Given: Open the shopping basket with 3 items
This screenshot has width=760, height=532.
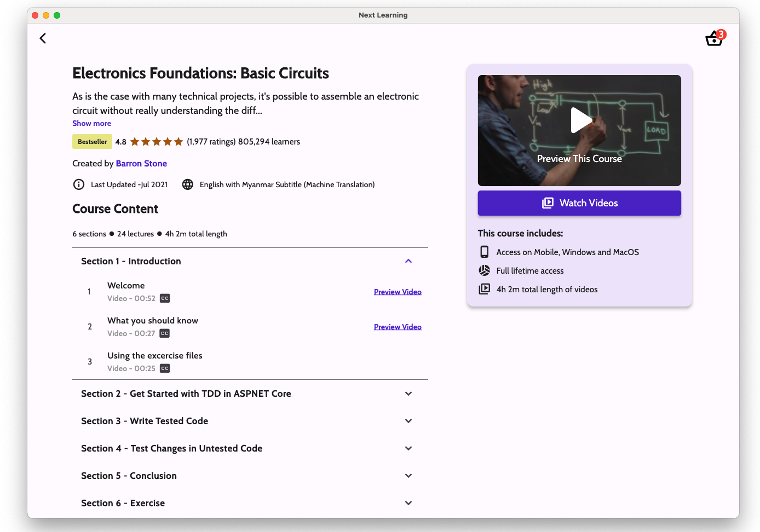Looking at the screenshot, I should point(714,38).
